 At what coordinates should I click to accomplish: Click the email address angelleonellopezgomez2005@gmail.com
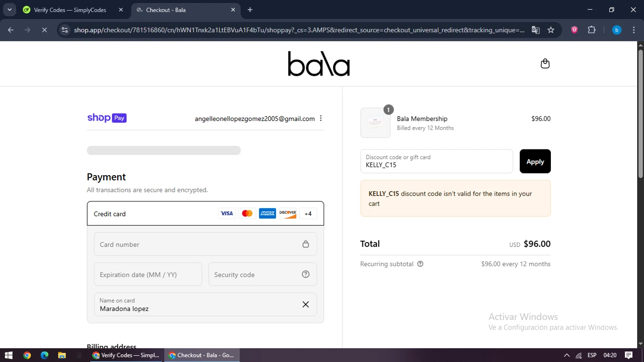point(255,119)
